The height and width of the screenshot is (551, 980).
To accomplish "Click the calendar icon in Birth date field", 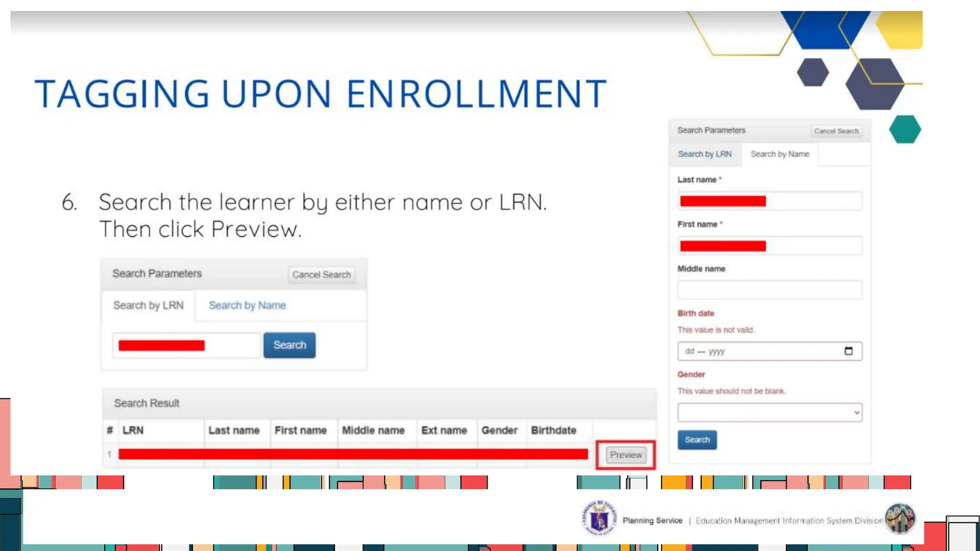I will click(848, 351).
